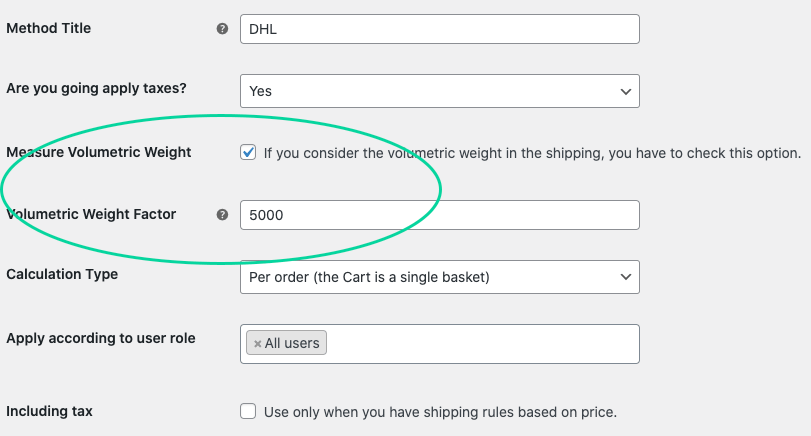Focus the Method Title field containing DHL

point(440,29)
